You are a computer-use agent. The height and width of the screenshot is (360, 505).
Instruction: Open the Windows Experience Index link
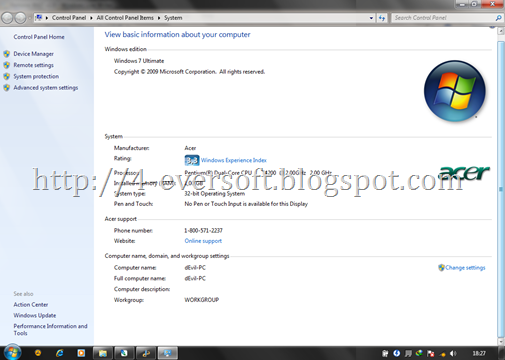(234, 160)
